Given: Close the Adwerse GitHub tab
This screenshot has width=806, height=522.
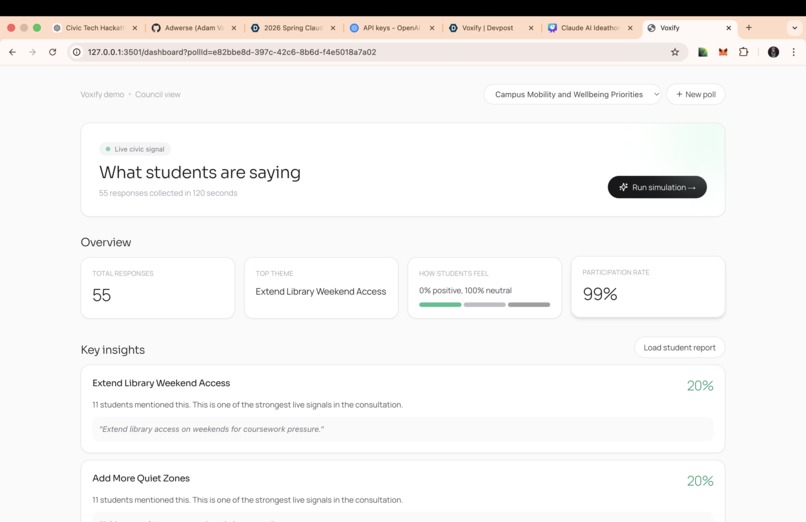Looking at the screenshot, I should pyautogui.click(x=234, y=28).
